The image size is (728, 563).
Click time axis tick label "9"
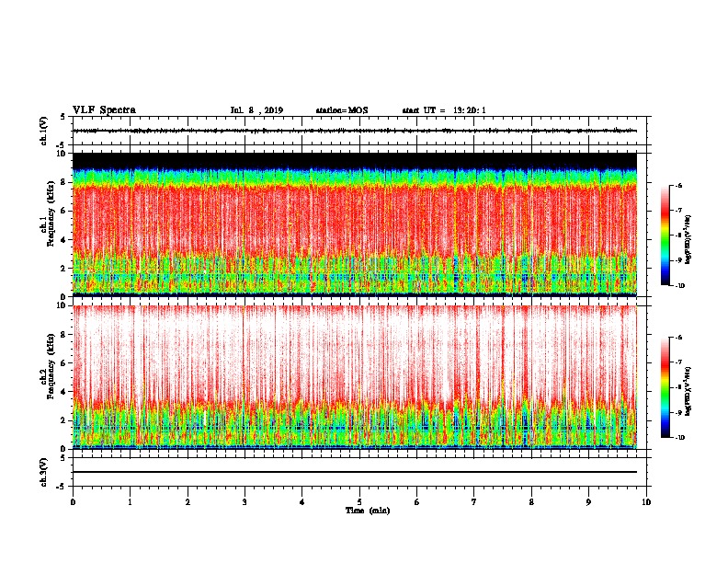[588, 502]
